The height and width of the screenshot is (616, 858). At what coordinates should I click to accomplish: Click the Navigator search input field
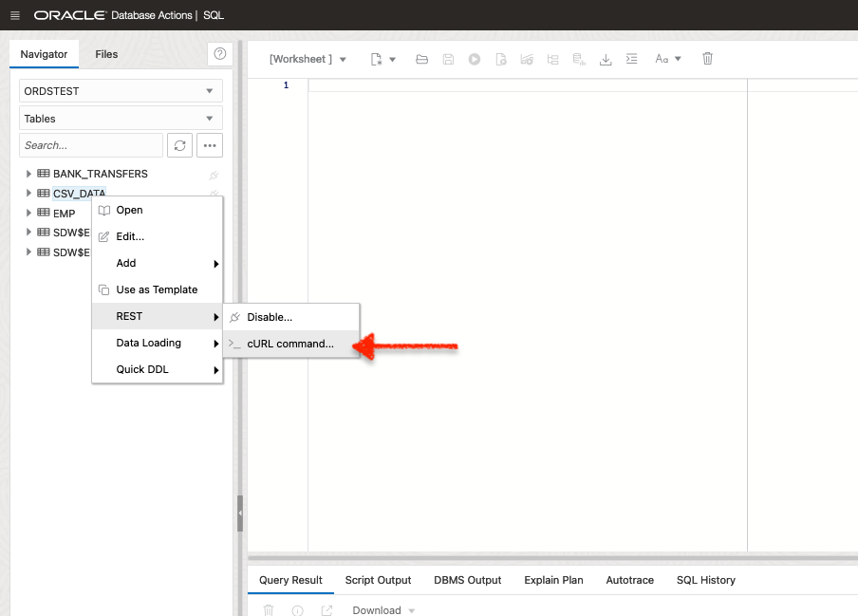click(91, 145)
